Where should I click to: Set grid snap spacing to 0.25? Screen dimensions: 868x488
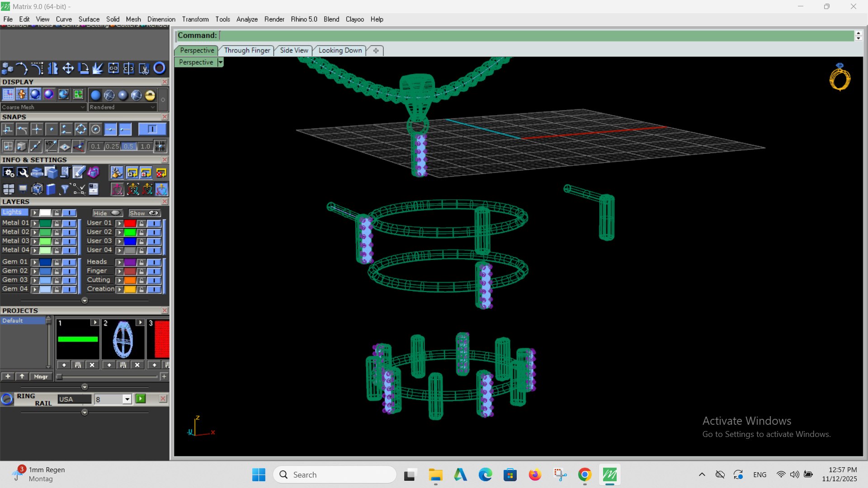112,146
